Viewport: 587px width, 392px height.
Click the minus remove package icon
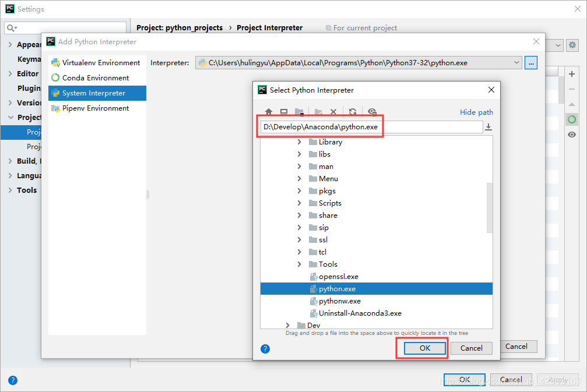[x=572, y=89]
